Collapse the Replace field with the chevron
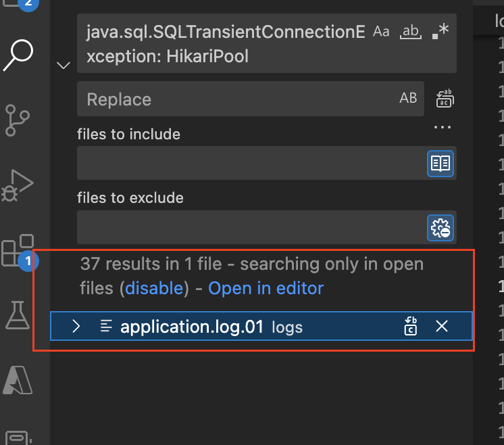The height and width of the screenshot is (445, 504). [x=64, y=66]
